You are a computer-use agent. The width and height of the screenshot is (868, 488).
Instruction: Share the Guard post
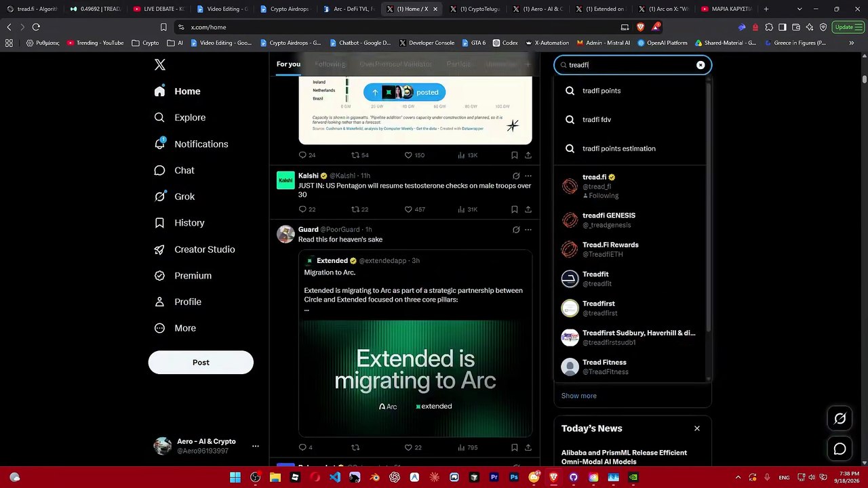point(528,447)
